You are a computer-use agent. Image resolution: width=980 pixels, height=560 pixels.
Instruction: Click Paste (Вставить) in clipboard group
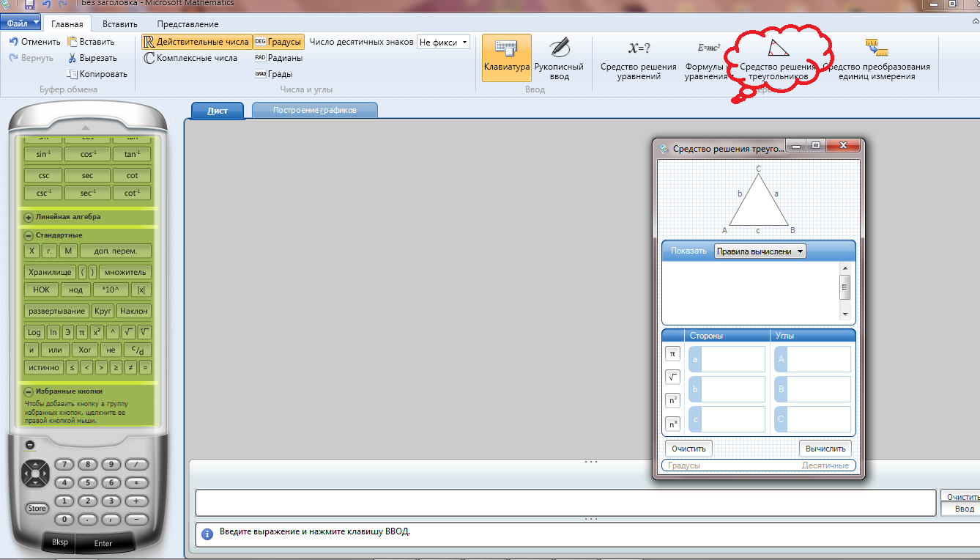(x=92, y=42)
